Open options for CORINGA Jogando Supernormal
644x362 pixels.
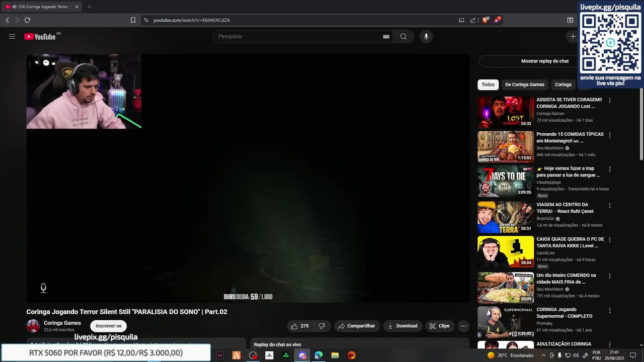click(x=610, y=311)
